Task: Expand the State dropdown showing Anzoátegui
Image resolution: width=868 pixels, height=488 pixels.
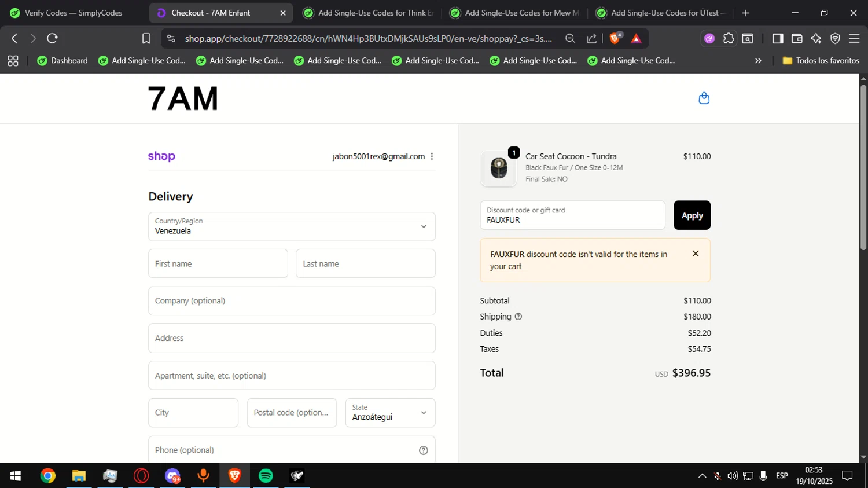Action: point(390,413)
